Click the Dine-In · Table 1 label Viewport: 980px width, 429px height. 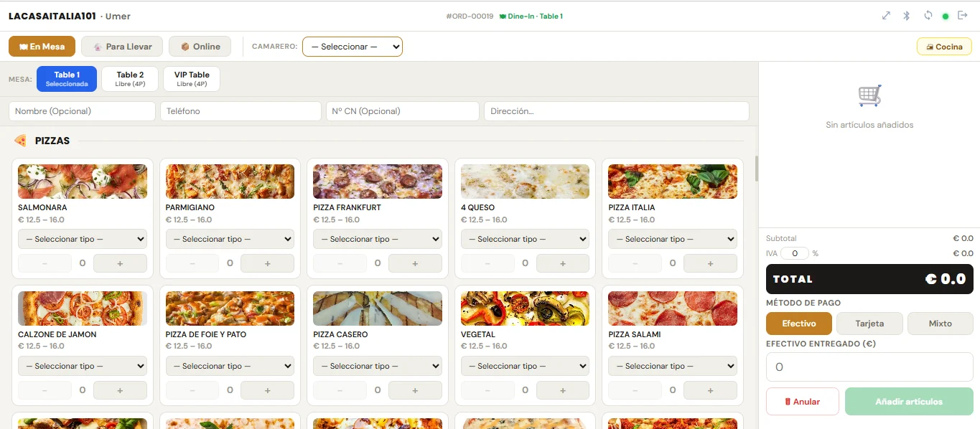[x=531, y=16]
